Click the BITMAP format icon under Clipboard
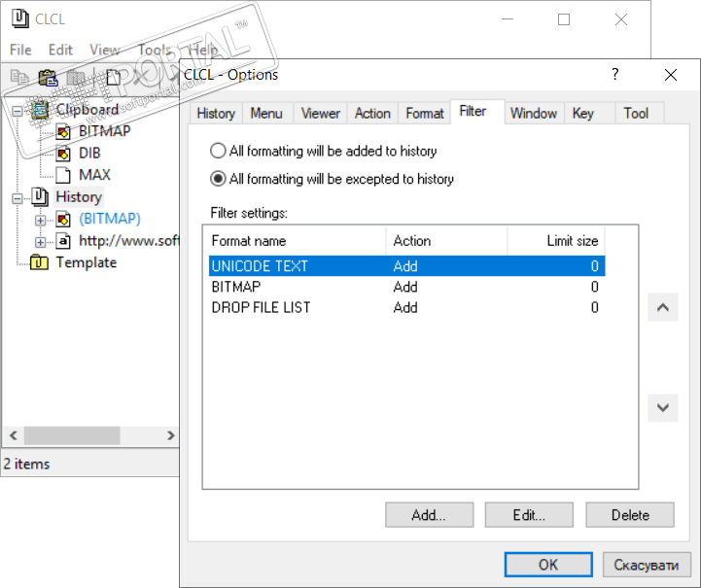 point(63,131)
